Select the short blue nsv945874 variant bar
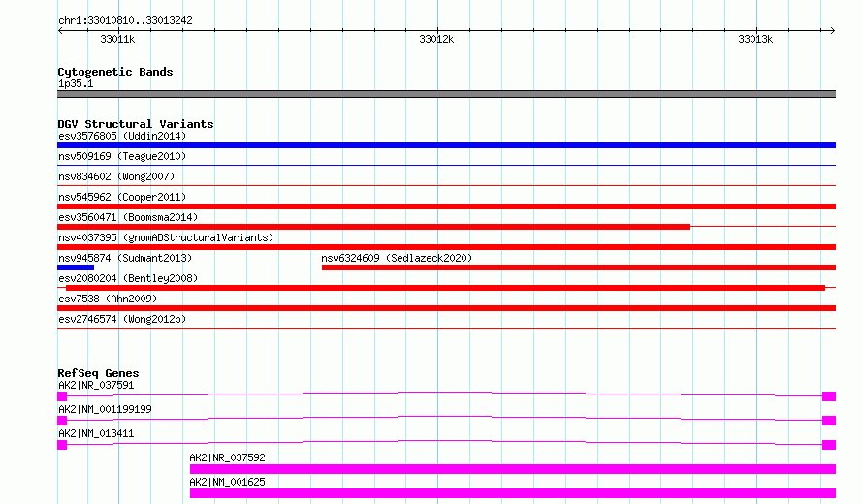 click(76, 268)
